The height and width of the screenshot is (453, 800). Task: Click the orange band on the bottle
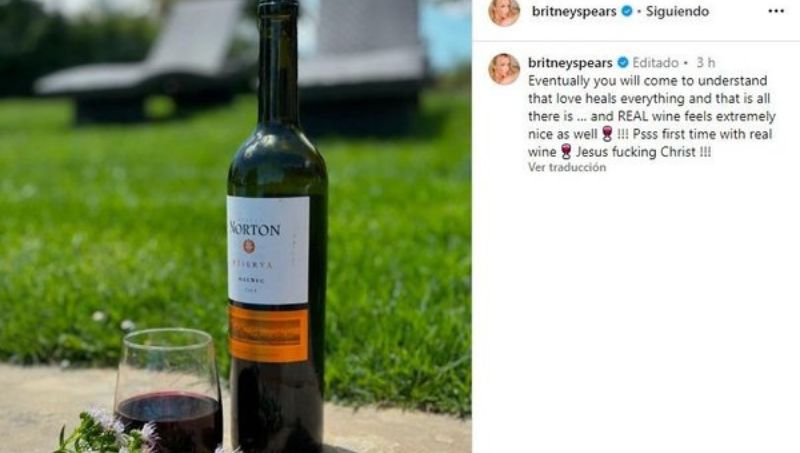[268, 334]
